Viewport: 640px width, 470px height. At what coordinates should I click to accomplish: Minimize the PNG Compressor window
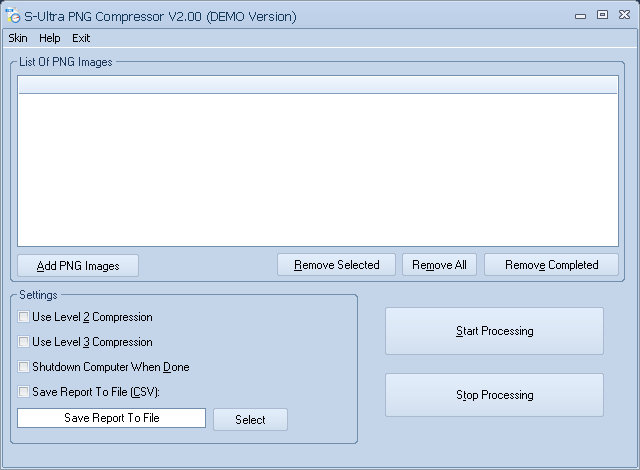(582, 15)
